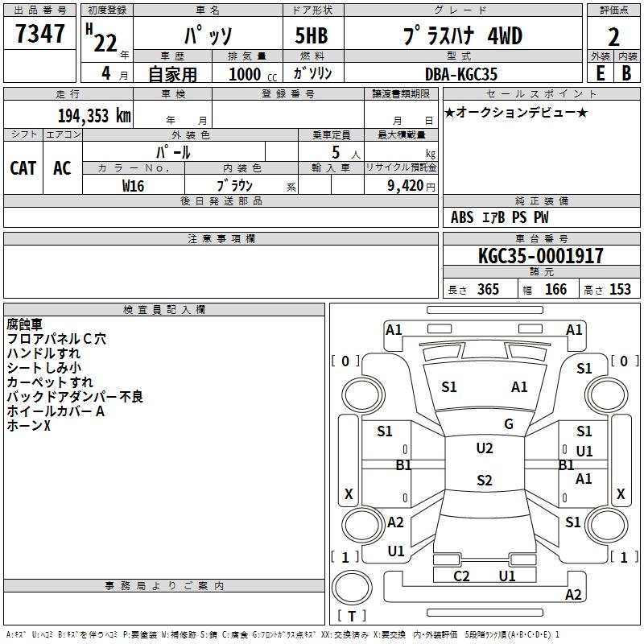The height and width of the screenshot is (644, 644).
Task: Select the 注意事項欄 section header
Action: point(221,238)
